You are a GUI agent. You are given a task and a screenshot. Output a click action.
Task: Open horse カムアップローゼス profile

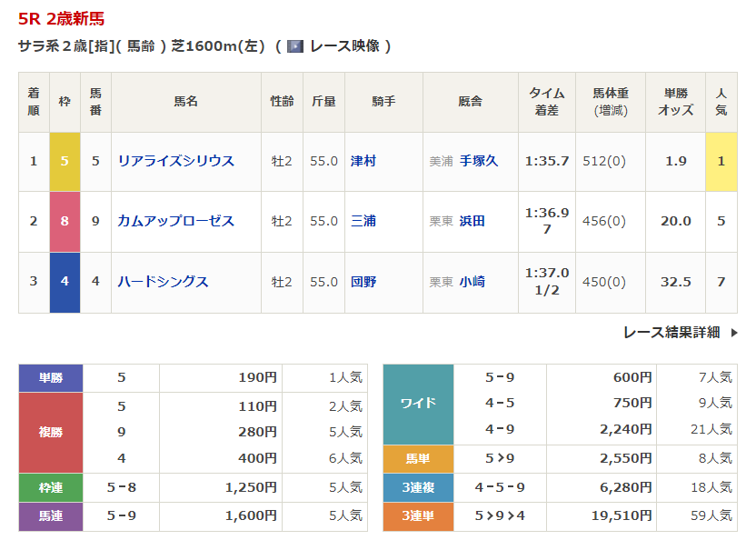point(175,221)
